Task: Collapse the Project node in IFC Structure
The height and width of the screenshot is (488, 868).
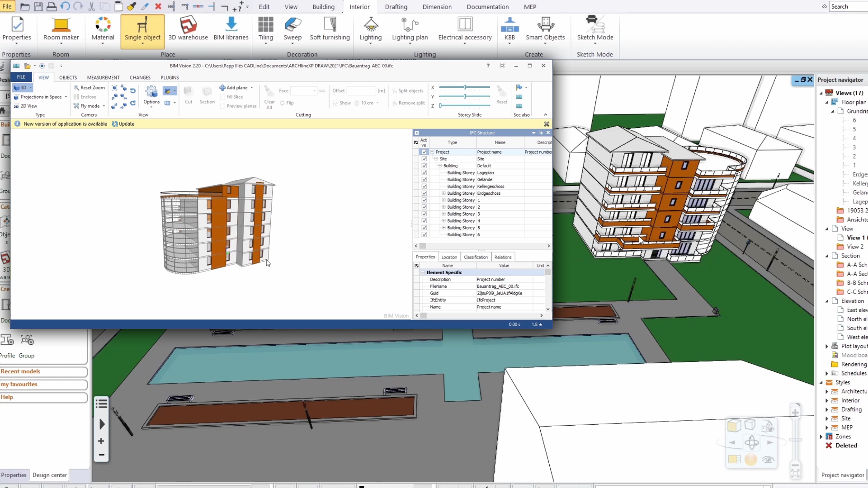Action: [432, 152]
